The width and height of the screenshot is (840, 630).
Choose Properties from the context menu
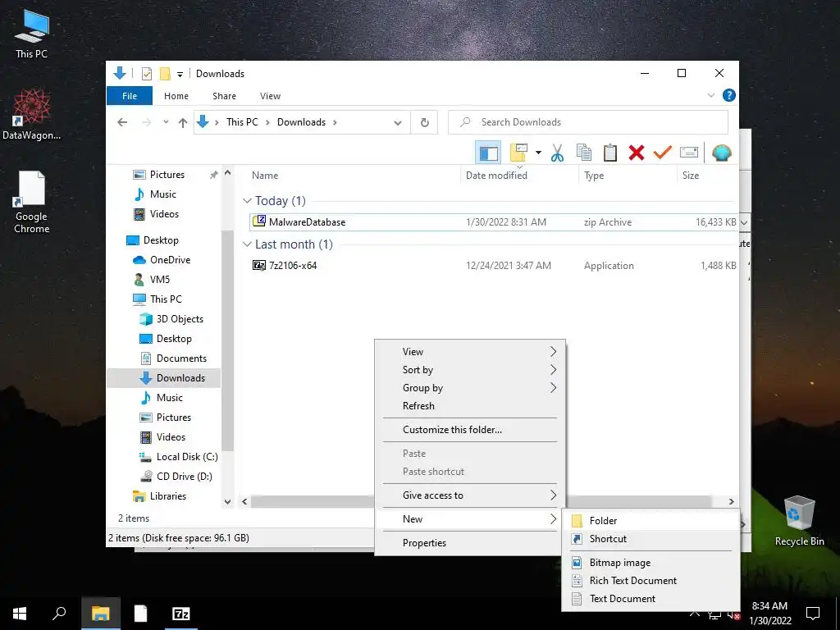click(x=470, y=543)
